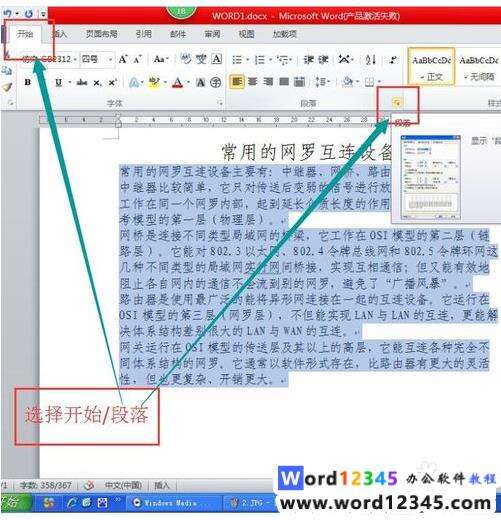Click the Text Effects glowing A icon
The height and width of the screenshot is (520, 501).
pos(134,82)
